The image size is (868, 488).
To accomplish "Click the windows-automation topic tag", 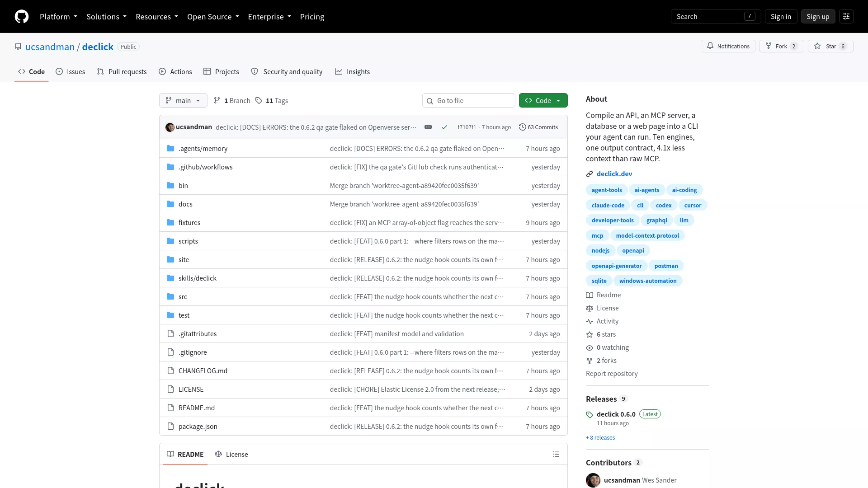I will pyautogui.click(x=648, y=281).
